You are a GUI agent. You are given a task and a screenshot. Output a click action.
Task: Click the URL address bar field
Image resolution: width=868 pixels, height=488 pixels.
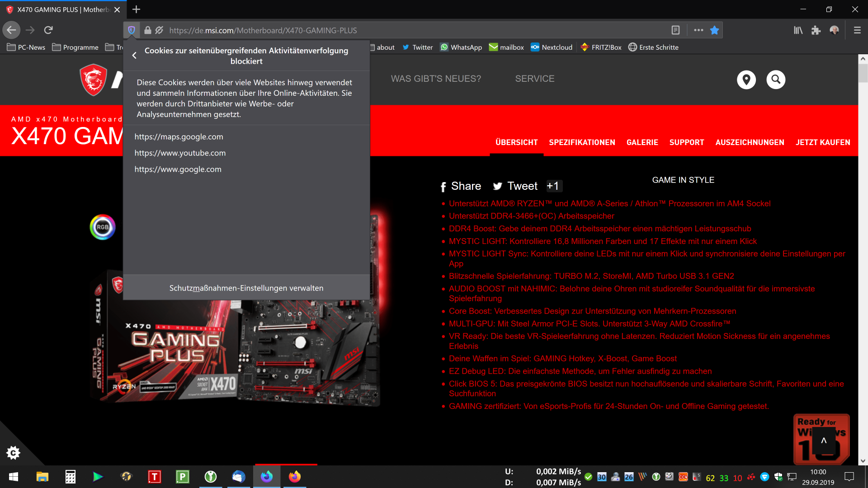coord(407,30)
